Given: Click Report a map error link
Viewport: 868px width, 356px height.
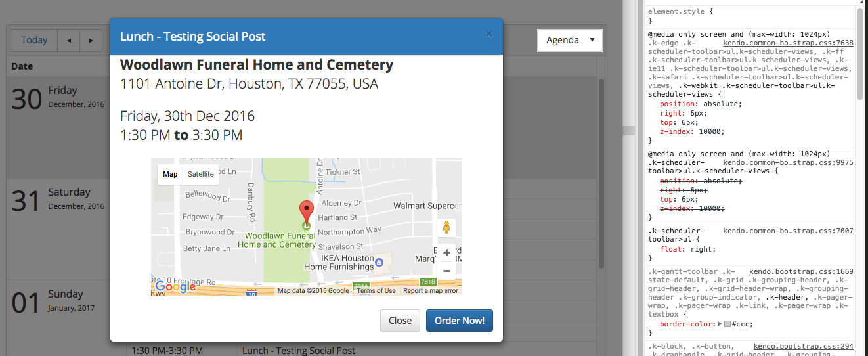Looking at the screenshot, I should click(x=431, y=291).
